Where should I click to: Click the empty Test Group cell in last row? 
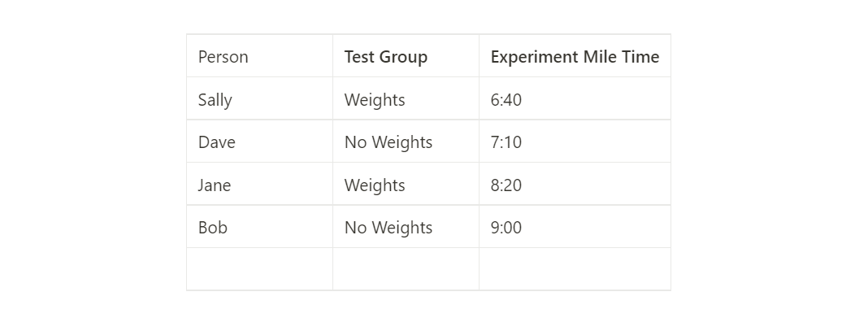click(x=406, y=269)
